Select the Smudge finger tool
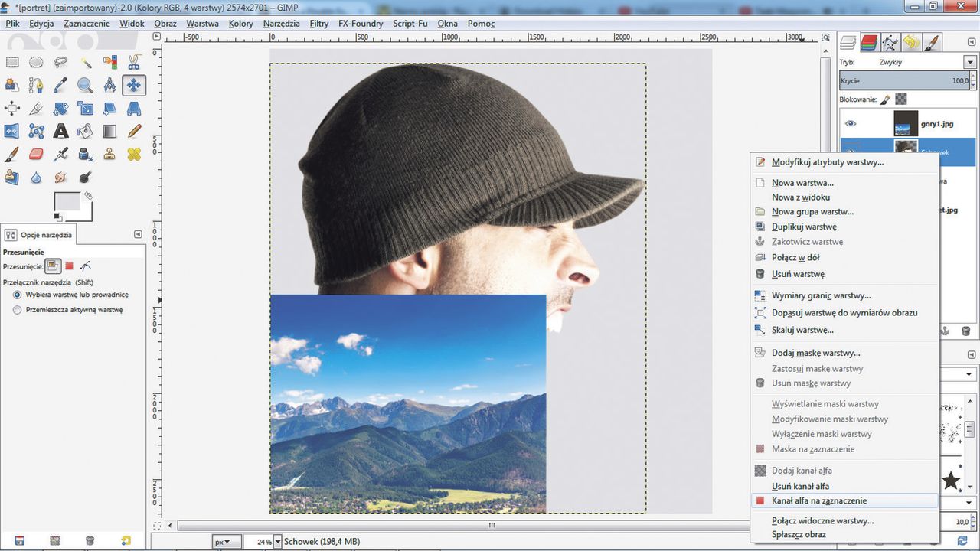Image resolution: width=980 pixels, height=551 pixels. 60,177
